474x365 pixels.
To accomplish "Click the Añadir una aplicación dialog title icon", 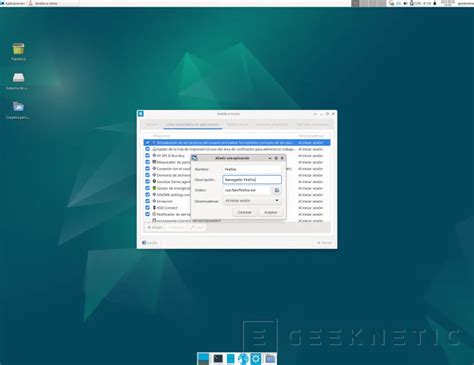I will [x=195, y=158].
